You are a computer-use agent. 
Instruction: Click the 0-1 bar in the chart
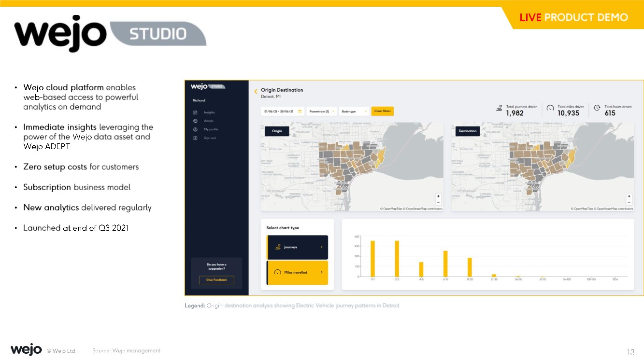[372, 259]
